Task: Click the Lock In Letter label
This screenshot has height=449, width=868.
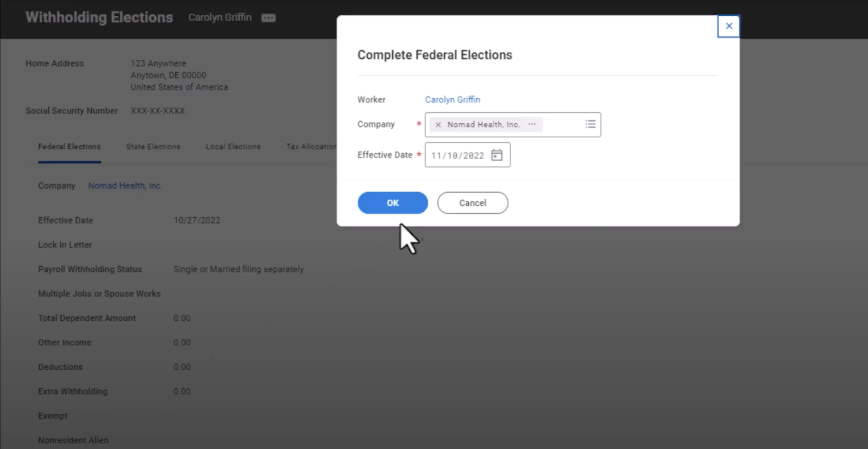Action: [65, 245]
